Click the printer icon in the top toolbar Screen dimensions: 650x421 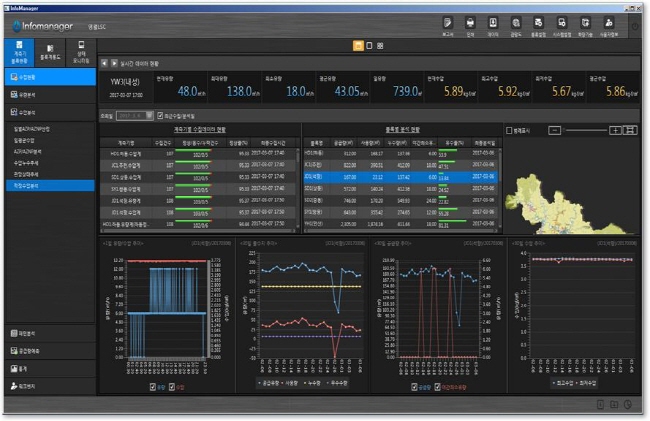[x=470, y=22]
